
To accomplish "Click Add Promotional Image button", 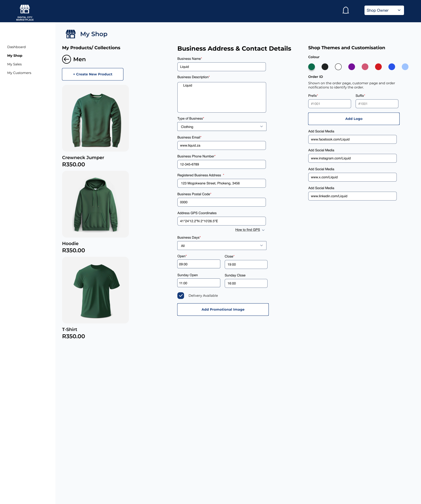I will [223, 310].
